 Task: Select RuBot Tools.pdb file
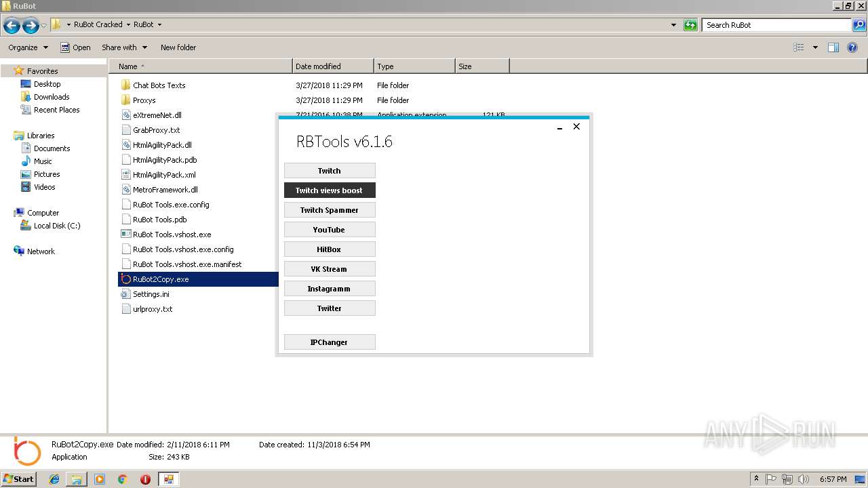pos(159,220)
